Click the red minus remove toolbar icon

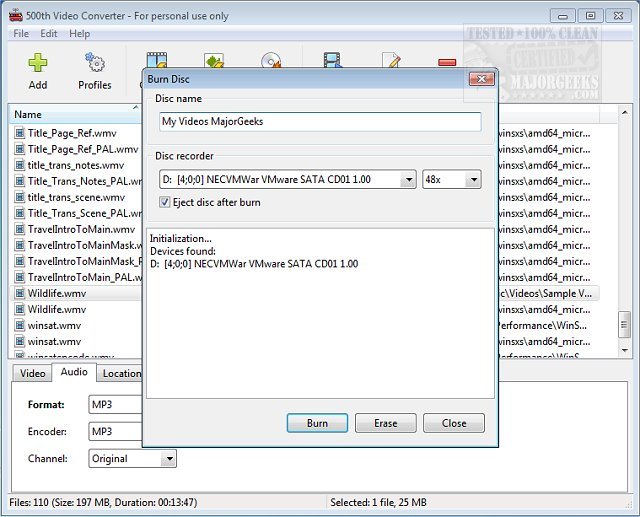447,62
